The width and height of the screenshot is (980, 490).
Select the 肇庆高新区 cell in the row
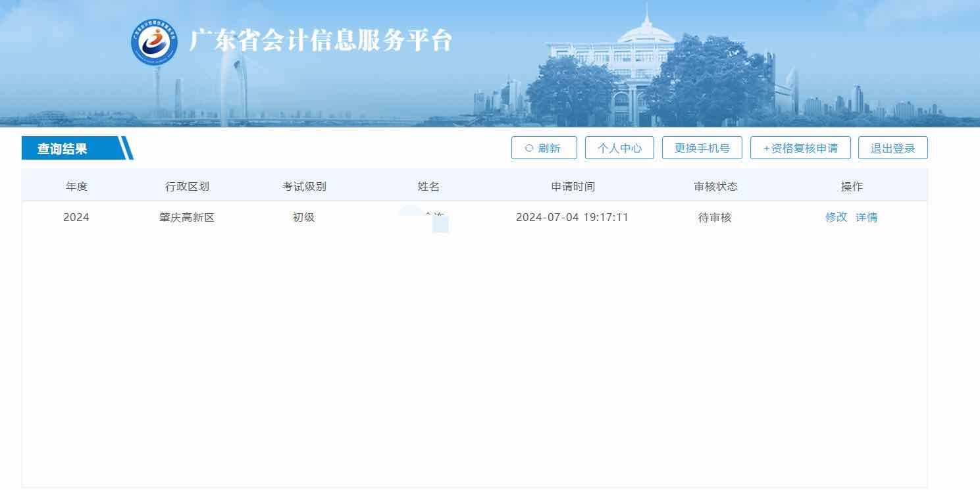187,217
